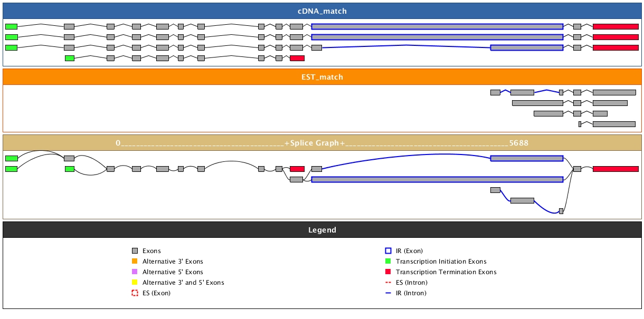Click the red Transcription Termination Exons icon
Image resolution: width=644 pixels, height=319 pixels.
[388, 272]
